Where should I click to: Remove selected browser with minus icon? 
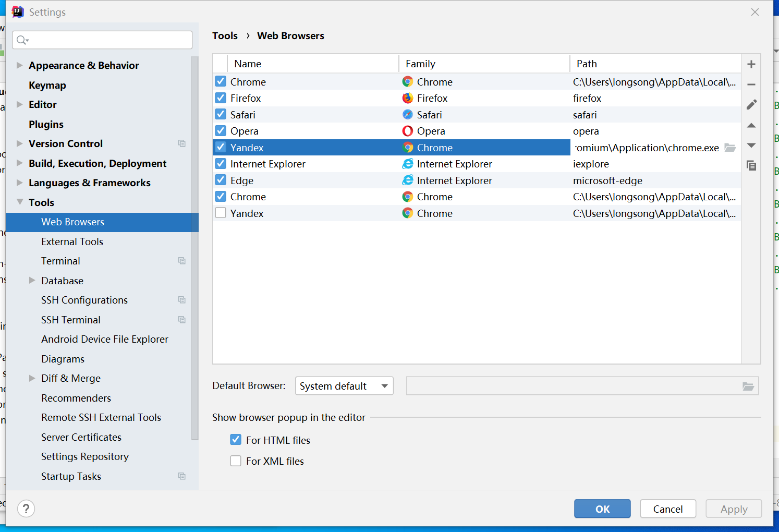click(x=751, y=84)
